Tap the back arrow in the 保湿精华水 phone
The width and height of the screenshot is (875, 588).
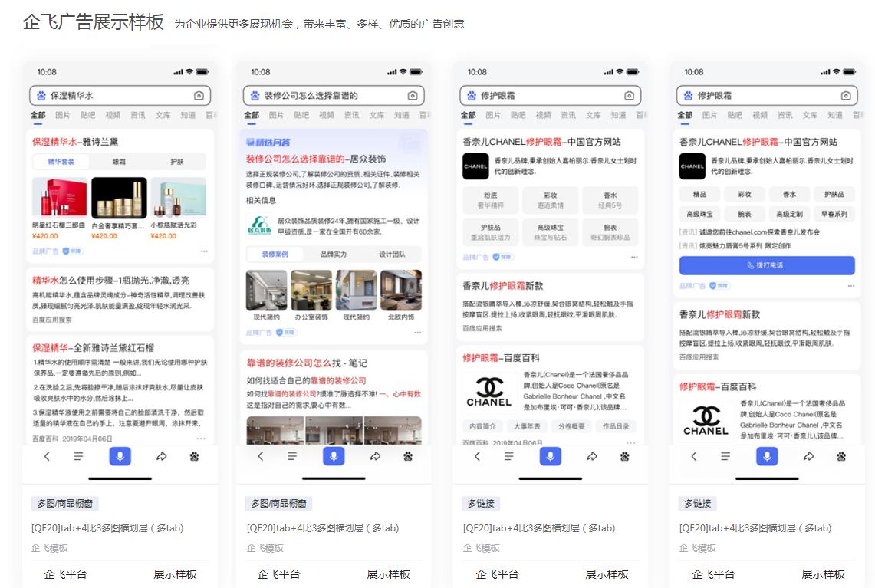tap(47, 456)
